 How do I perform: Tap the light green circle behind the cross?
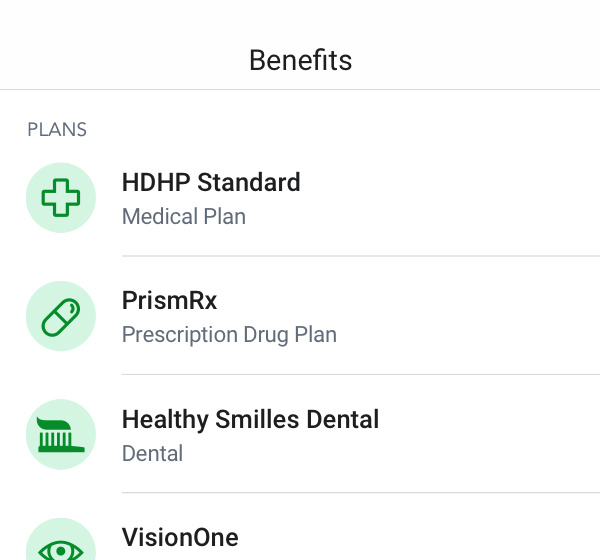(61, 198)
